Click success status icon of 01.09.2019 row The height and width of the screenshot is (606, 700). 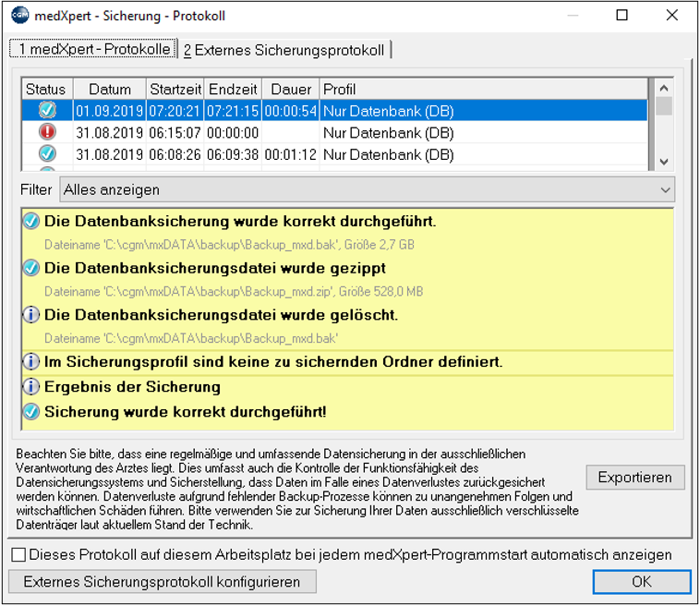pyautogui.click(x=47, y=110)
